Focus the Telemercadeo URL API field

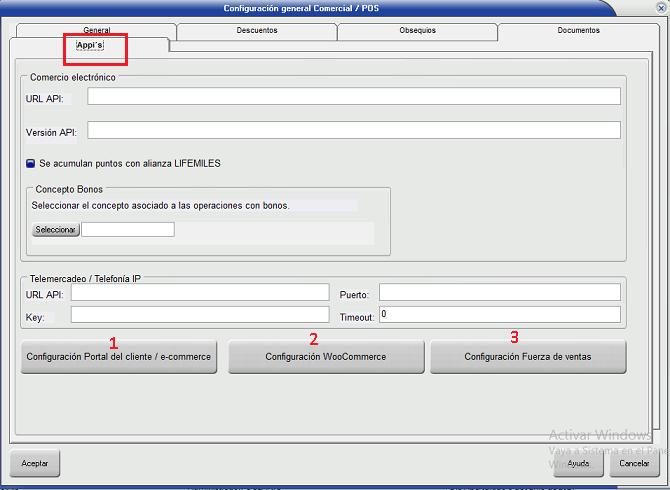199,292
